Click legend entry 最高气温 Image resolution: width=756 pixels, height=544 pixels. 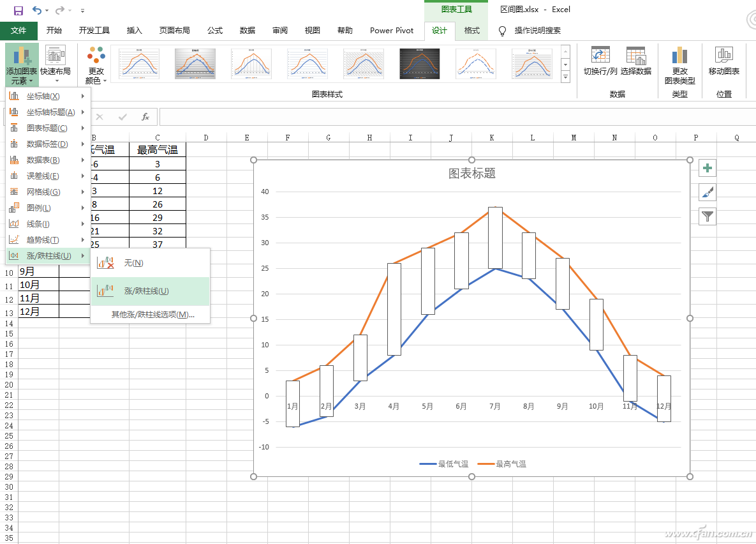[502, 464]
